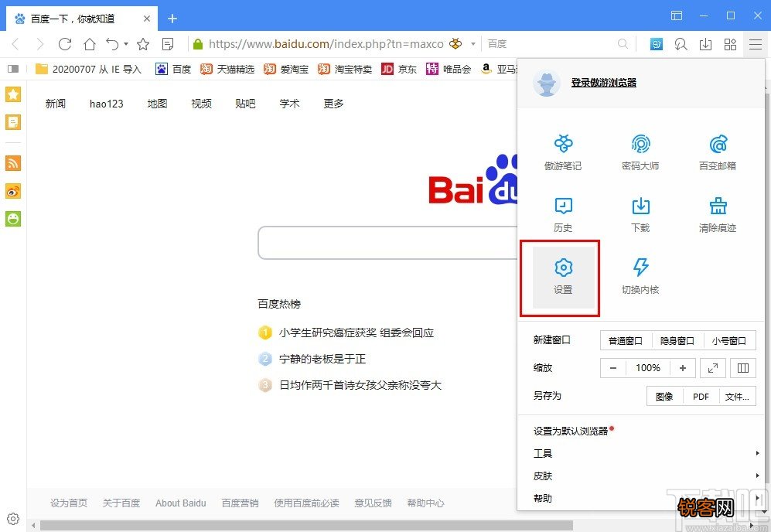
Task: Click the favorite star in the toolbar
Action: pos(143,44)
